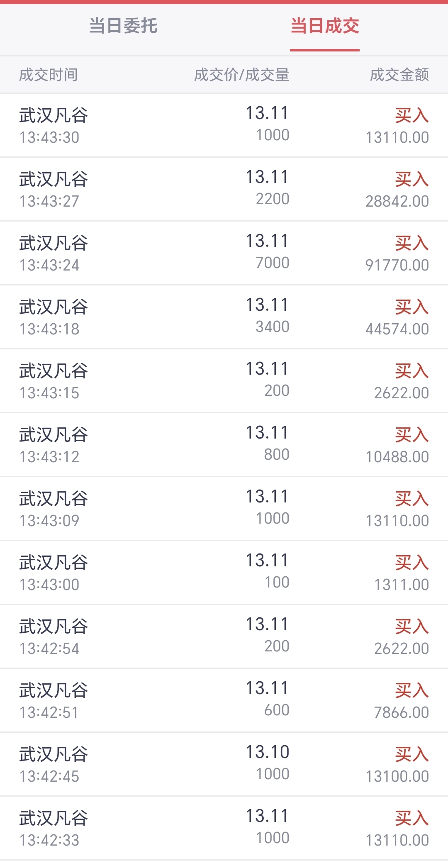
Task: Select the 13:43:24 trade row of 7000 shares
Action: pos(224,253)
